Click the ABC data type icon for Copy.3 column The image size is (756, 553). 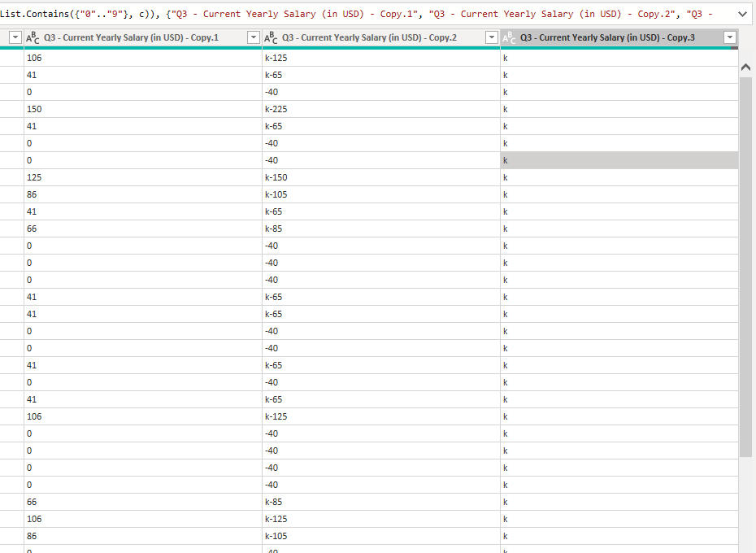(x=509, y=38)
